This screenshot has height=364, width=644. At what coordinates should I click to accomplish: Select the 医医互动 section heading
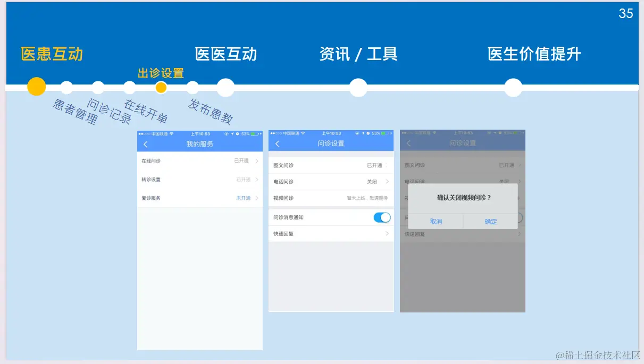[226, 54]
